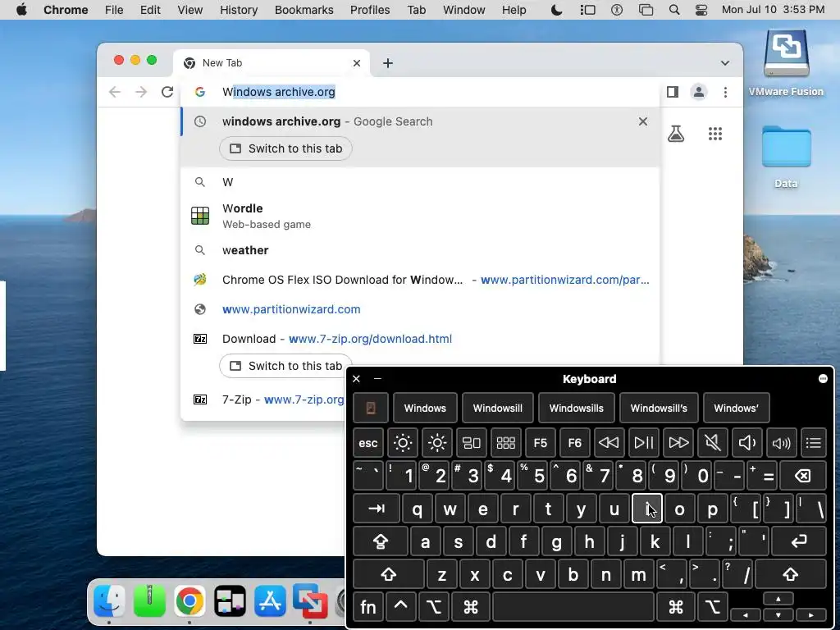Choose the Windowsill's keyboard suggestion

point(659,408)
